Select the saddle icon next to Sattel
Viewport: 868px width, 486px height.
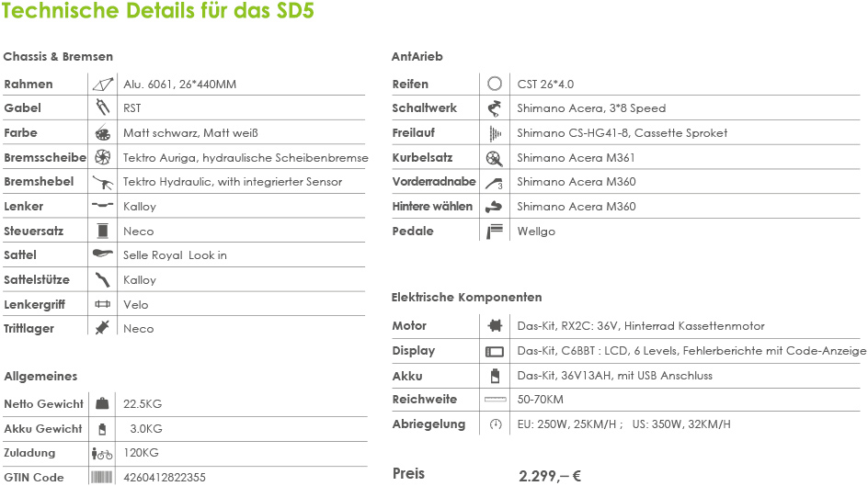click(x=102, y=254)
